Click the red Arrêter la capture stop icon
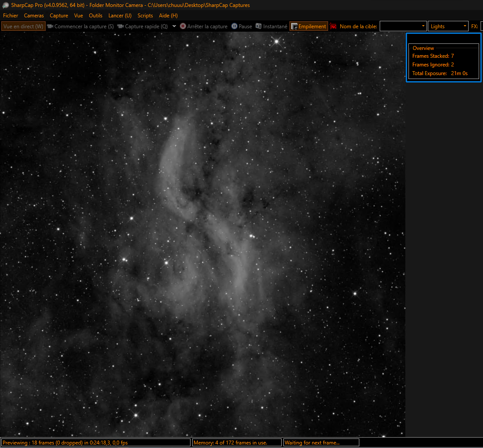 coord(183,26)
